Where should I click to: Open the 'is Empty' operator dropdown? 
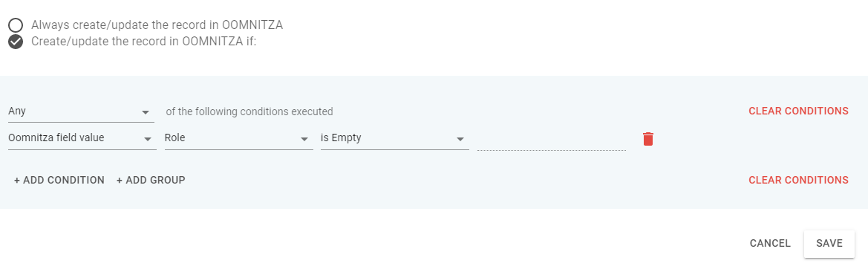(395, 138)
